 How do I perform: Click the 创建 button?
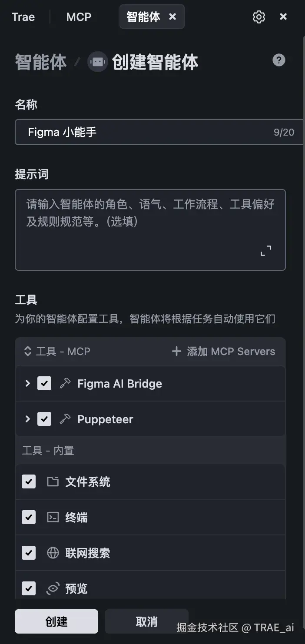56,621
